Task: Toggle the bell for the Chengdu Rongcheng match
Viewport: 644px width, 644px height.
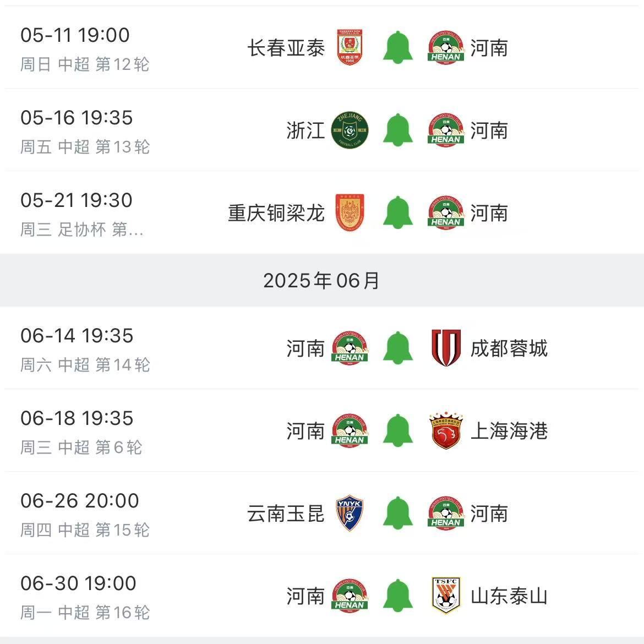Action: point(397,348)
